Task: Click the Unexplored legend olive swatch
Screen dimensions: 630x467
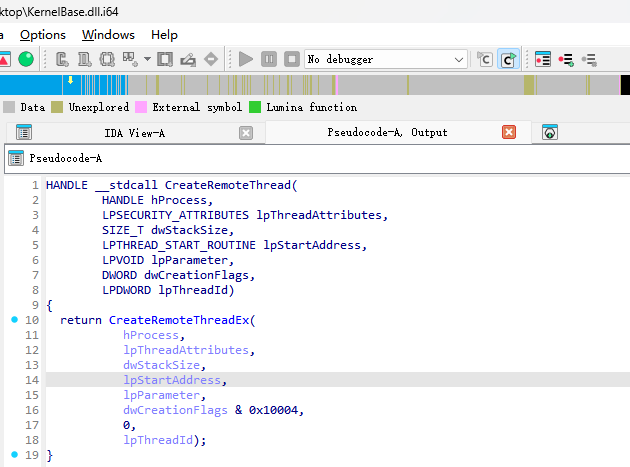Action: [57, 107]
